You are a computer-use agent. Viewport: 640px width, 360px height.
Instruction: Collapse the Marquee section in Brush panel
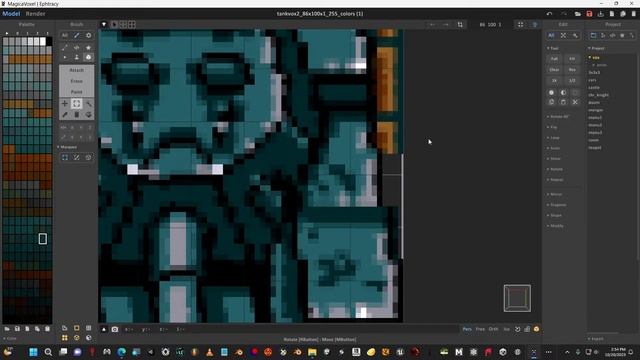67,147
